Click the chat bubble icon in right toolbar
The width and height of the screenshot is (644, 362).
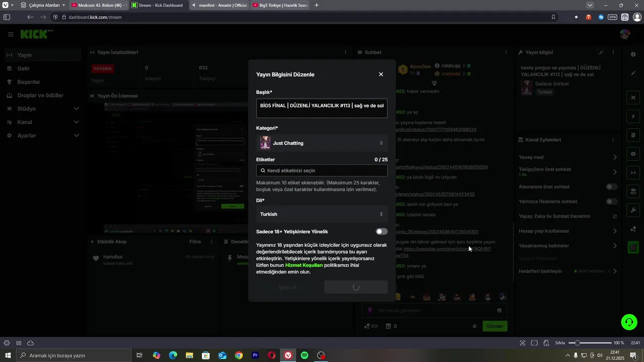click(633, 154)
